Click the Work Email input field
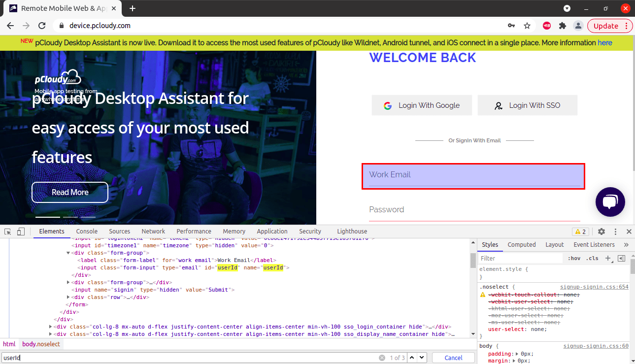The image size is (635, 364). [x=473, y=176]
